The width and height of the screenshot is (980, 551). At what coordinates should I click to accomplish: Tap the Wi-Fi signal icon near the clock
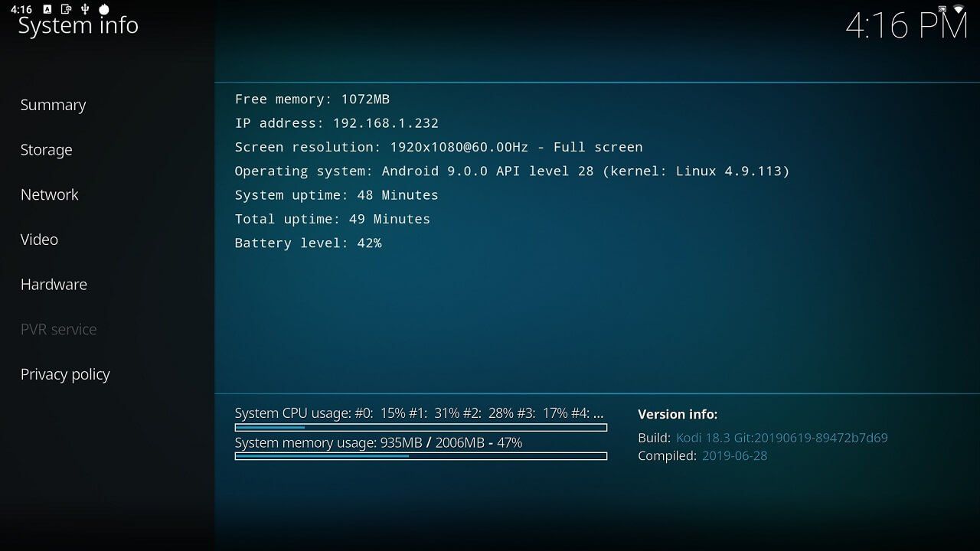pos(958,8)
